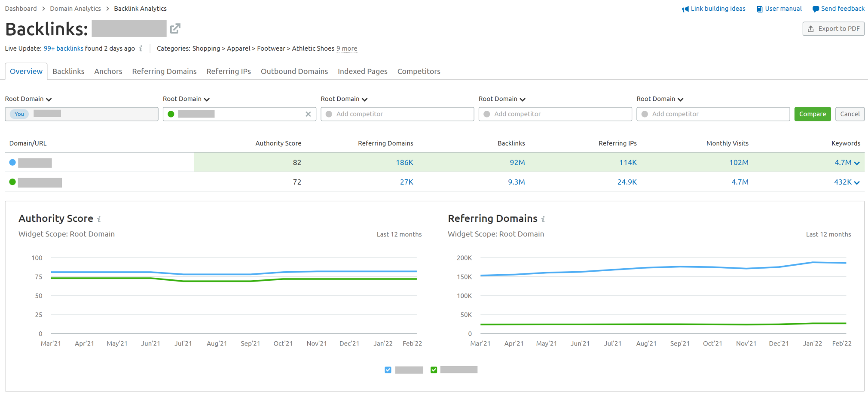Expand the 9 more categories link
Viewport: 868px width, 397px height.
pos(347,48)
